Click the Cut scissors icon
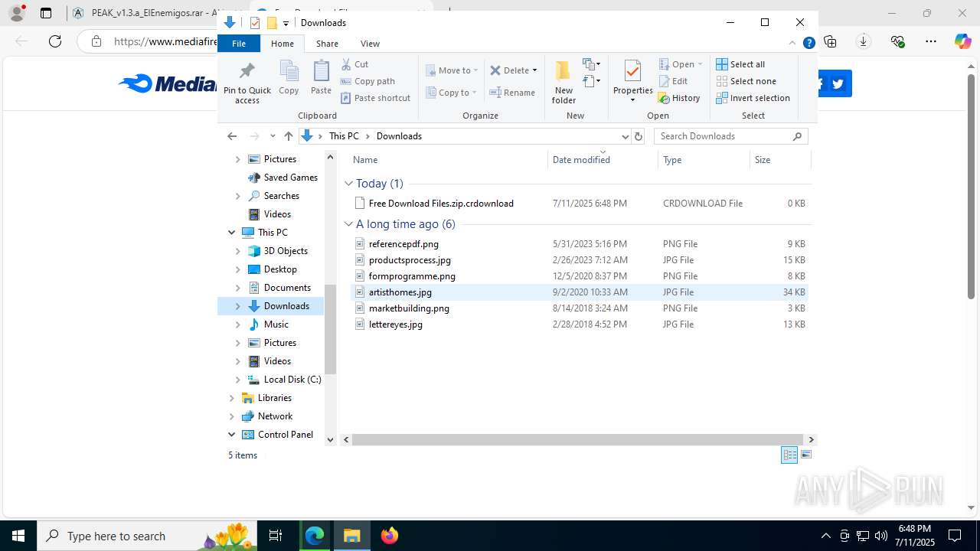Viewport: 980px width, 551px height. (x=346, y=64)
